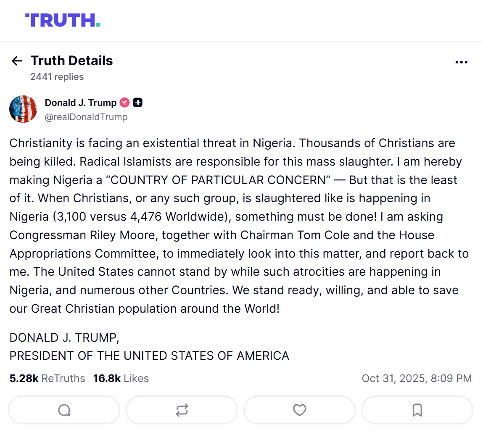Bookmark this Truth post
Image resolution: width=483 pixels, height=448 pixels.
tap(417, 410)
